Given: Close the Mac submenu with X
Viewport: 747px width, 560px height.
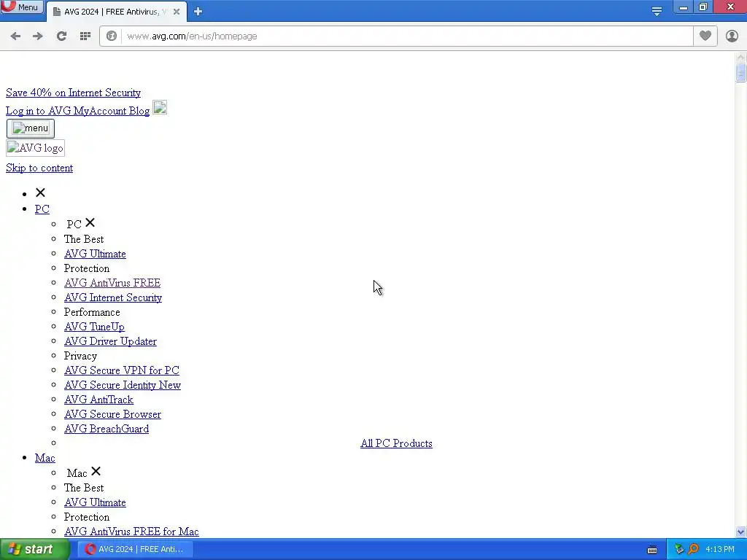Looking at the screenshot, I should 96,471.
